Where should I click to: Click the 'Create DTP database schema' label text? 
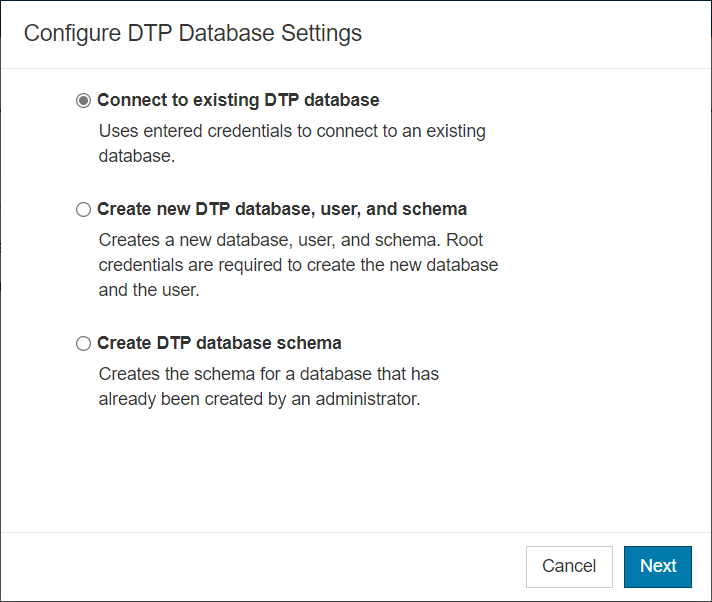click(219, 343)
